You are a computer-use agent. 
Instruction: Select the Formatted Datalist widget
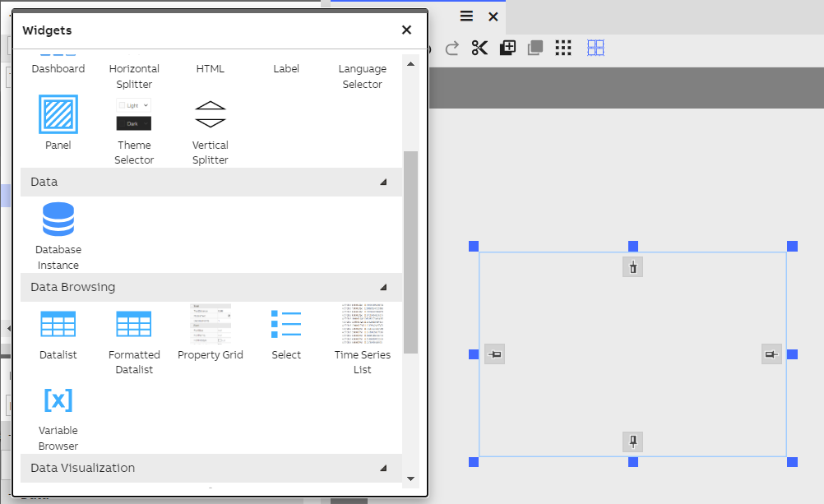coord(134,323)
